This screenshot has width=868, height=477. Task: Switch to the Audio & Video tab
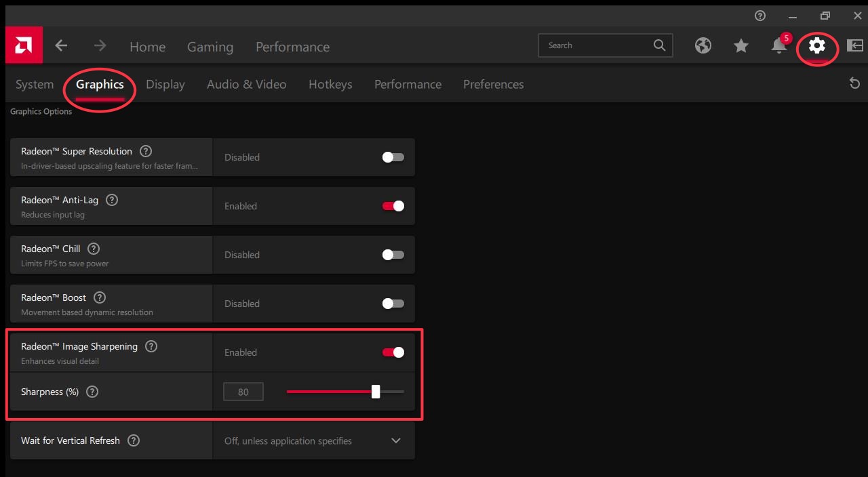click(246, 84)
